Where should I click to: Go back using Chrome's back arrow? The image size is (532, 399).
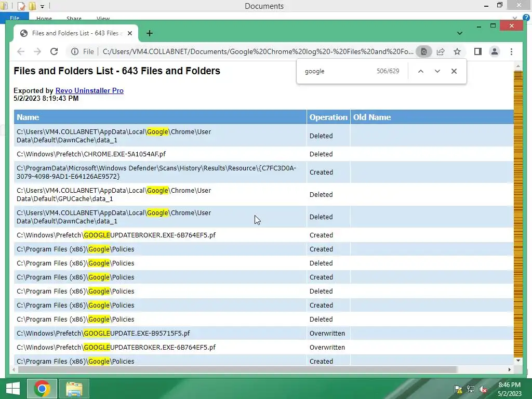coord(21,51)
